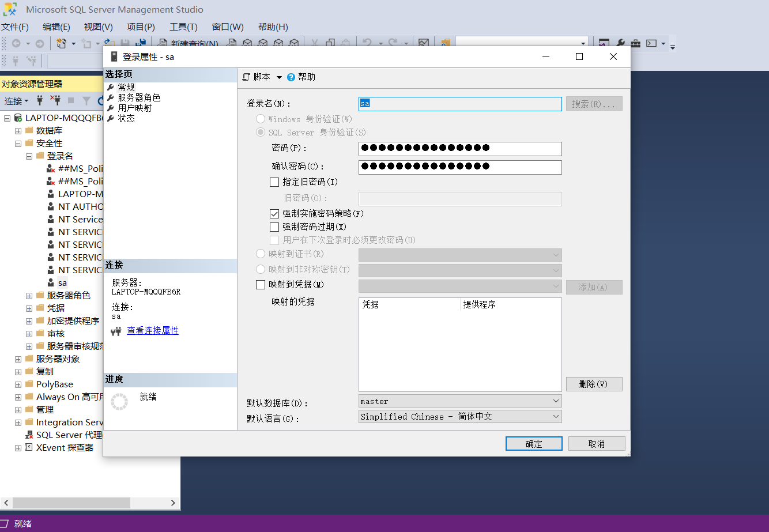Switch to the 状态 page
This screenshot has width=769, height=532.
tap(126, 118)
